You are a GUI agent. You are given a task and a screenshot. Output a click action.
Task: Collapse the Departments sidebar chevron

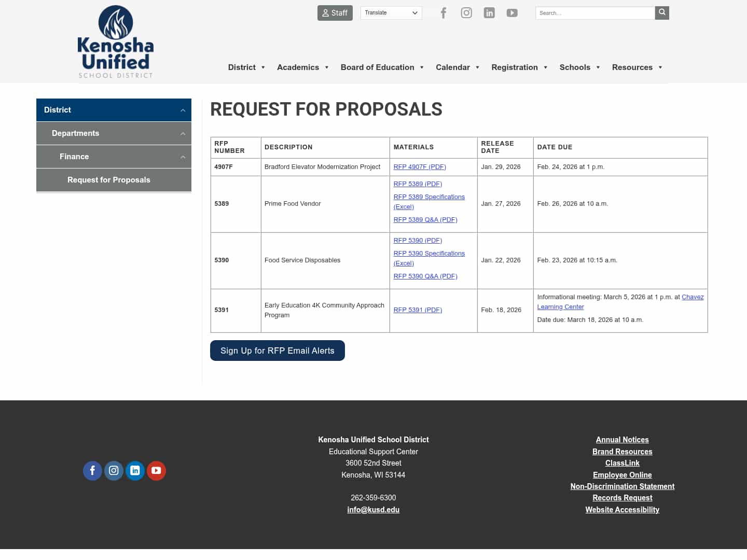coord(183,134)
